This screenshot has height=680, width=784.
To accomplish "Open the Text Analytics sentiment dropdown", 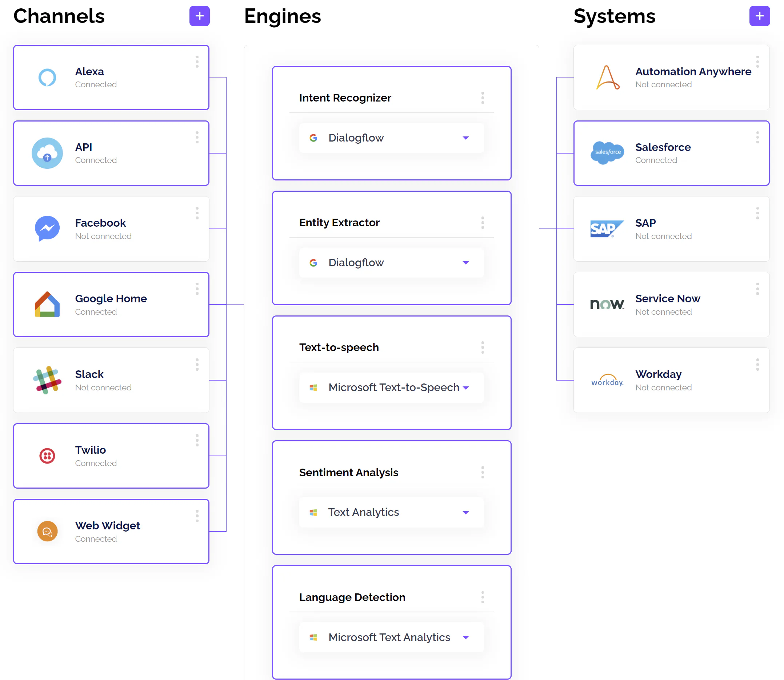I will click(391, 512).
